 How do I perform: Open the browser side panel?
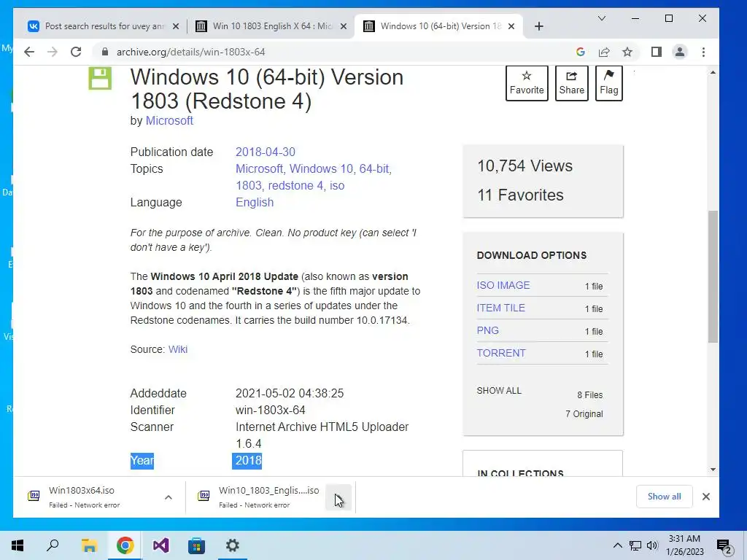click(x=657, y=52)
